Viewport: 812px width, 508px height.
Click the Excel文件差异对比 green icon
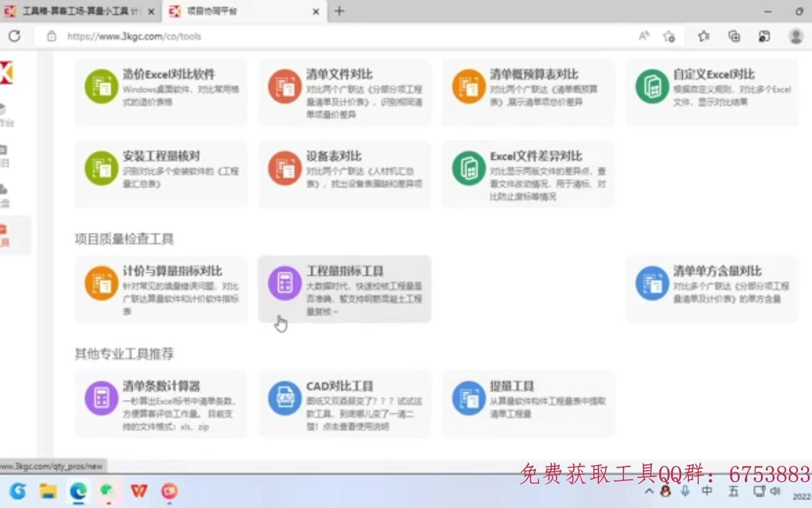[468, 168]
